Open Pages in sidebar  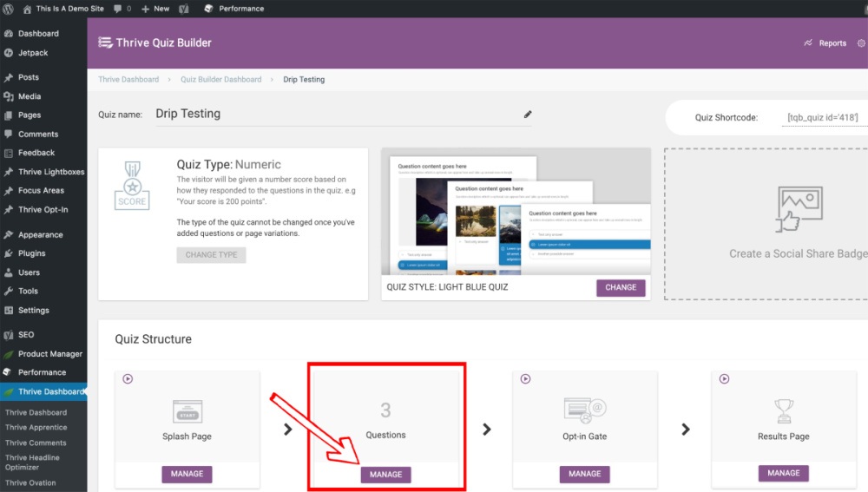coord(30,115)
